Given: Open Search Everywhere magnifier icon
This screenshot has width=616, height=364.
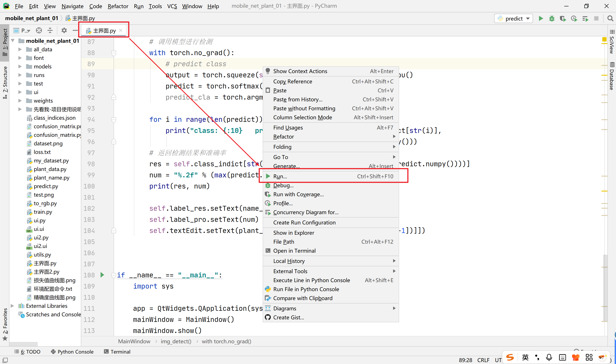Looking at the screenshot, I should [610, 18].
